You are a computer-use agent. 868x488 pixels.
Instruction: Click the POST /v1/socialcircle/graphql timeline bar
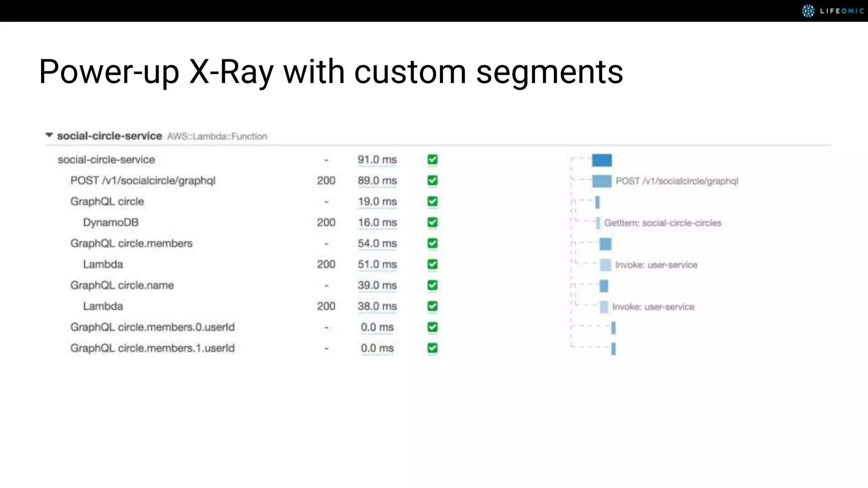[x=601, y=181]
